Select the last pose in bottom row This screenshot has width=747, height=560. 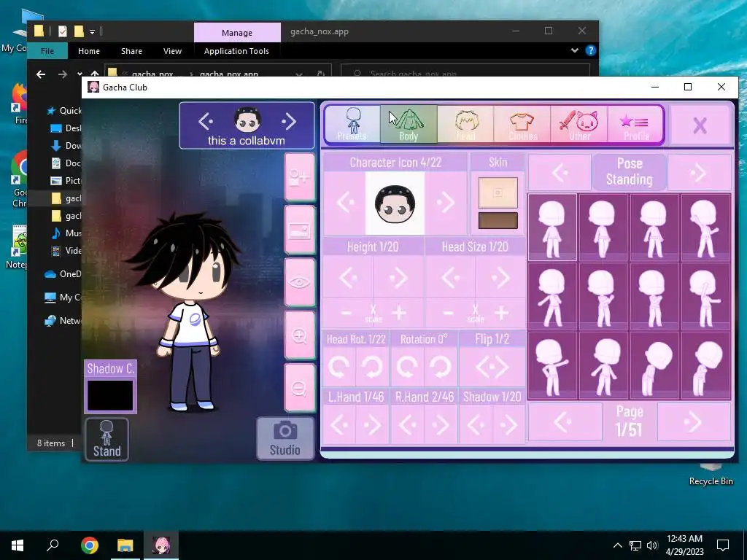click(705, 365)
